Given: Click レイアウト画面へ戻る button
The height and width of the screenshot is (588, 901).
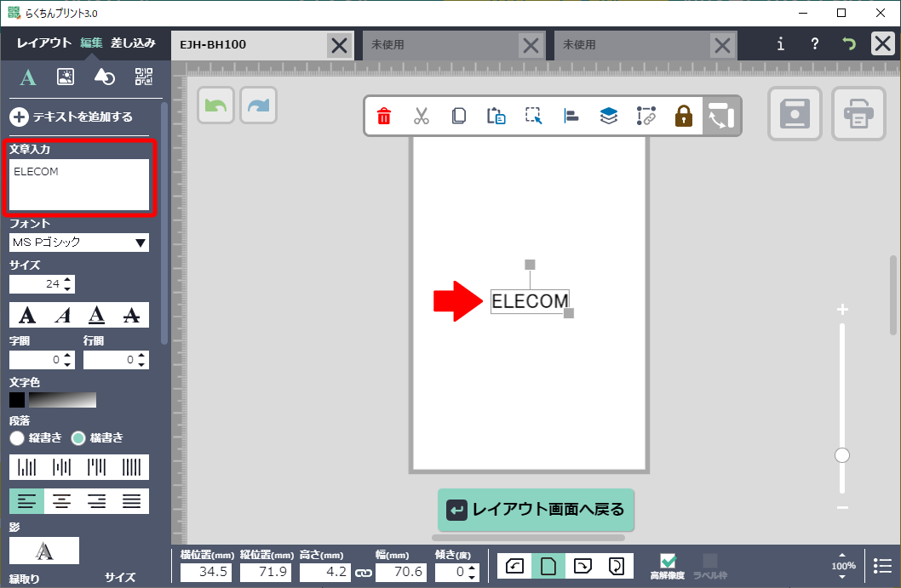Looking at the screenshot, I should [536, 510].
